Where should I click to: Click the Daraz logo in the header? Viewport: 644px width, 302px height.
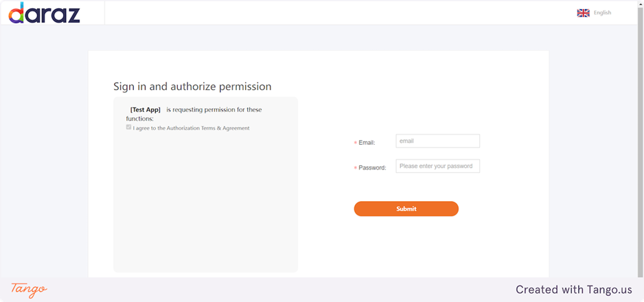pyautogui.click(x=45, y=12)
